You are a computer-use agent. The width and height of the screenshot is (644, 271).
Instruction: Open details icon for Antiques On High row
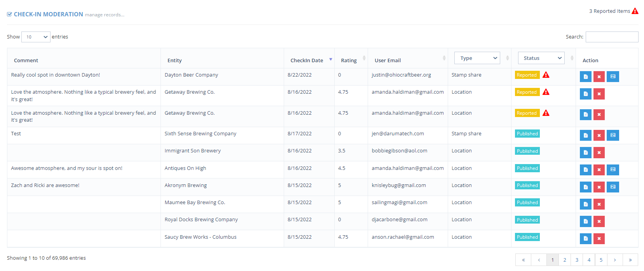(x=585, y=170)
